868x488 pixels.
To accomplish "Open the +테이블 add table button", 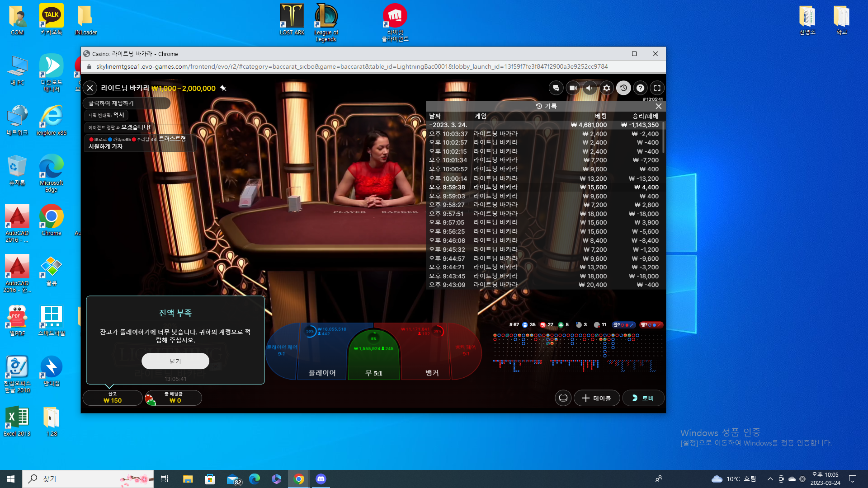I will point(597,398).
